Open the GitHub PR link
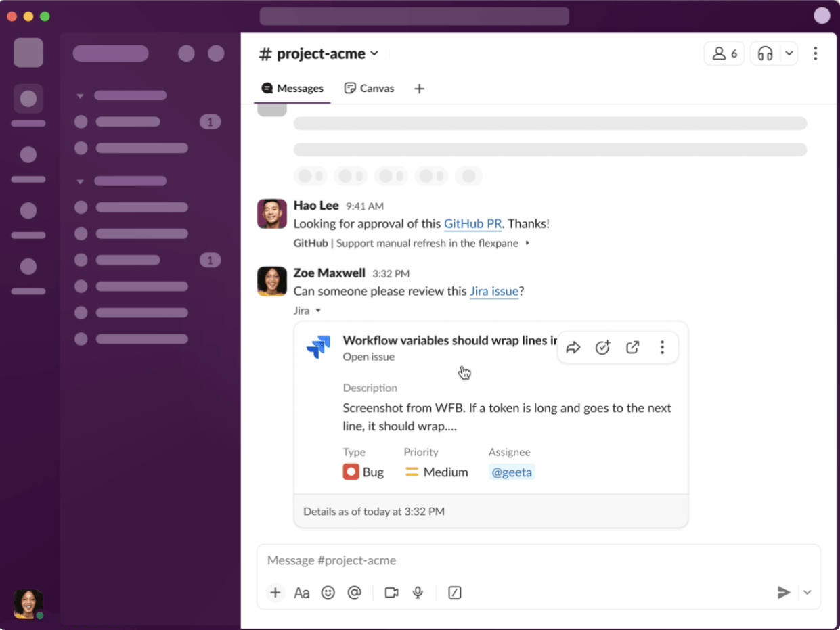This screenshot has width=840, height=630. tap(472, 223)
